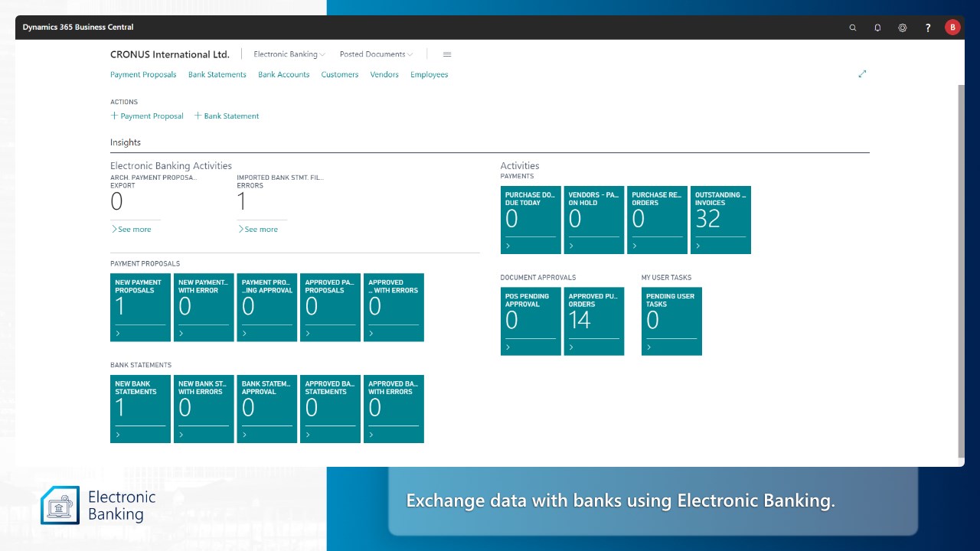980x551 pixels.
Task: Click CRONUS International Ltd. company name
Action: pyautogui.click(x=170, y=54)
